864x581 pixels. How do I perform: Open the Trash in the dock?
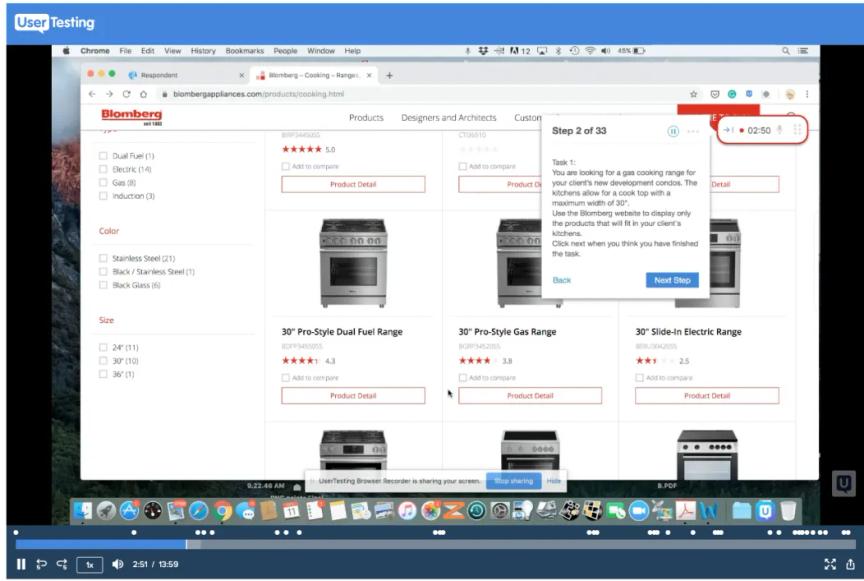pyautogui.click(x=789, y=511)
